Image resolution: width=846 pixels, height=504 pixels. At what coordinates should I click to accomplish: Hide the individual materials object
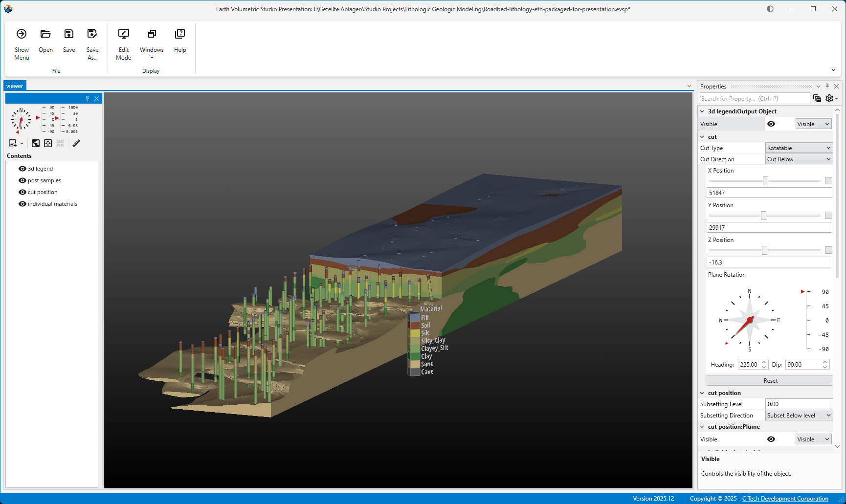(x=22, y=204)
